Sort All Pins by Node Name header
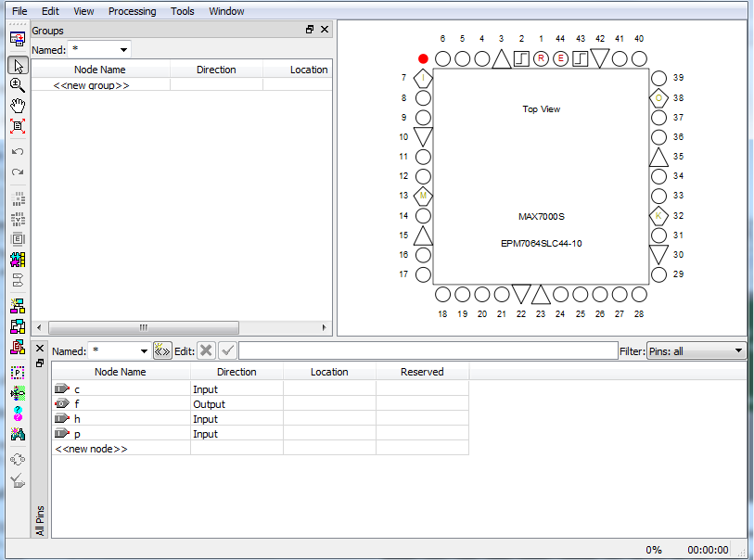Viewport: 754px width, 560px height. pos(121,372)
